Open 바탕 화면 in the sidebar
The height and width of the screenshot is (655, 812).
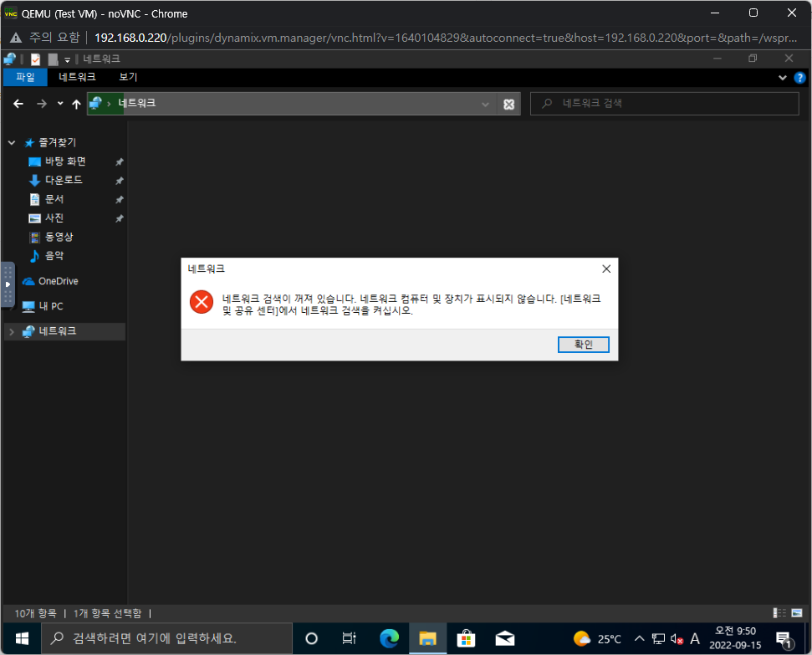(65, 161)
